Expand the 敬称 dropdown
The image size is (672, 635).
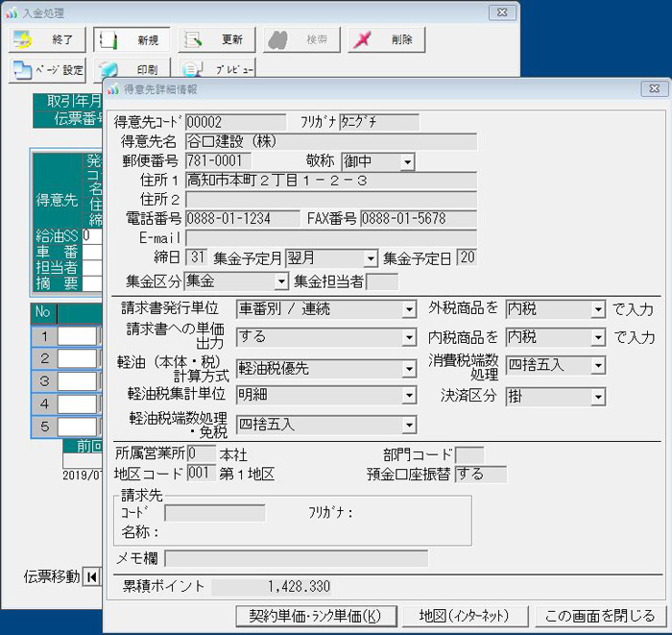[x=407, y=161]
